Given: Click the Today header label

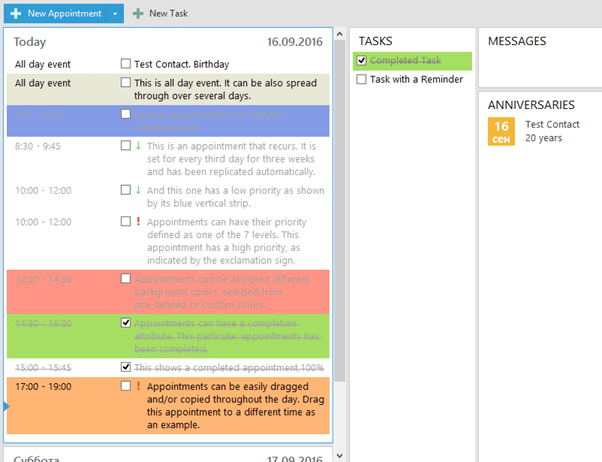Looking at the screenshot, I should [30, 42].
